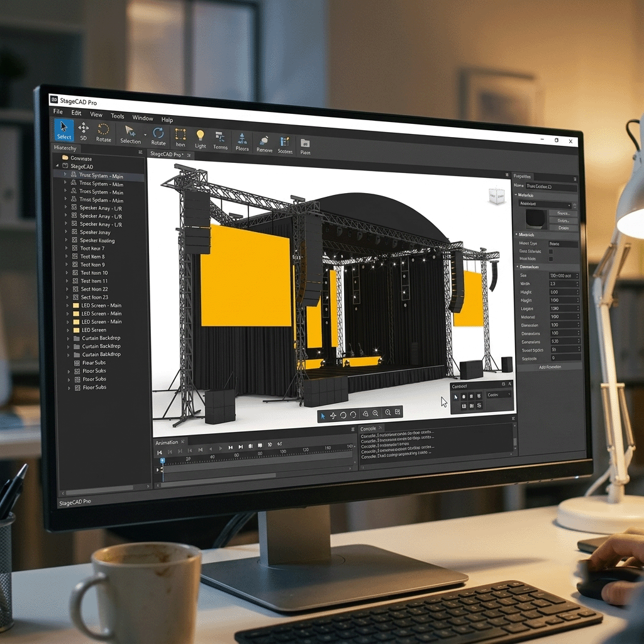This screenshot has width=644, height=644.
Task: Click the Places toolbar icon
Action: [242, 142]
